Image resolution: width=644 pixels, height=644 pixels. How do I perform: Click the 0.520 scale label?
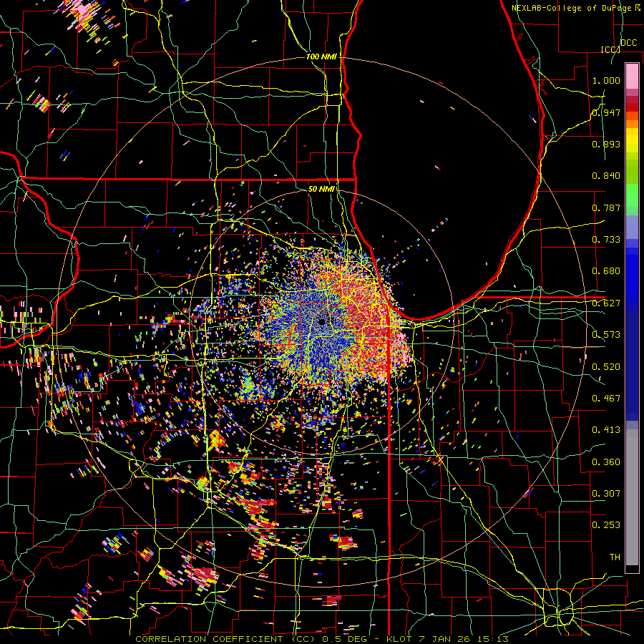[x=606, y=367]
